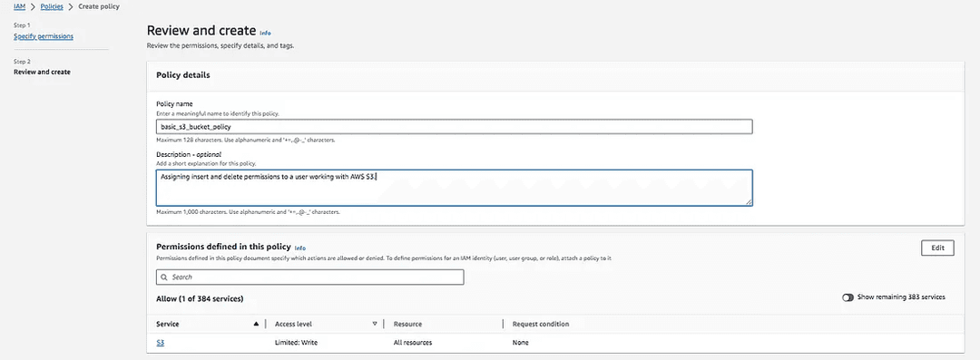Toggle Show remaining 383 services switch
This screenshot has height=360, width=980.
(x=848, y=297)
